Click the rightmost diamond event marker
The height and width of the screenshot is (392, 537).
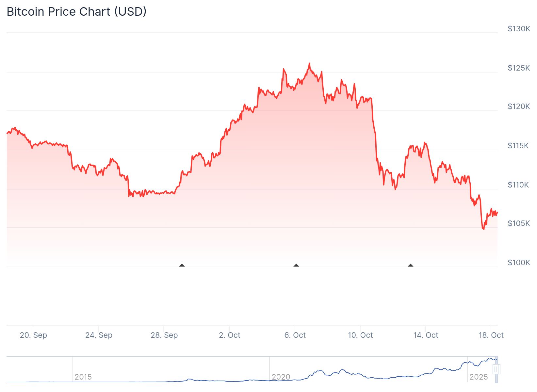tap(411, 266)
